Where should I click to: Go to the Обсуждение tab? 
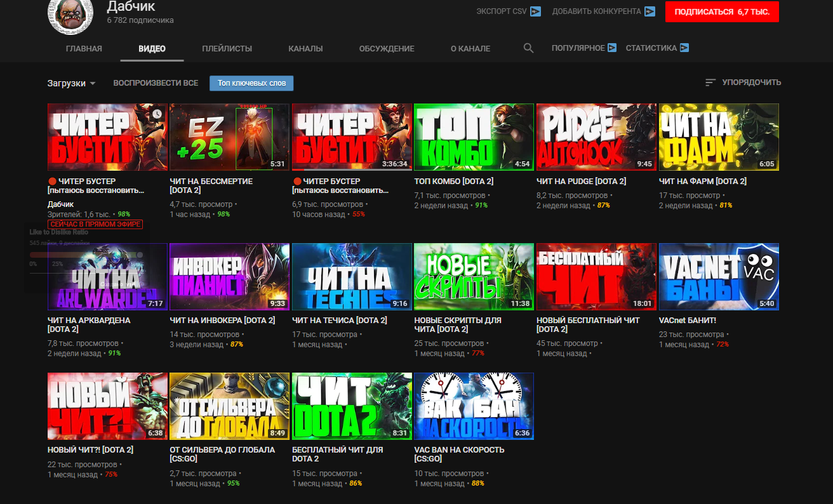tap(386, 49)
